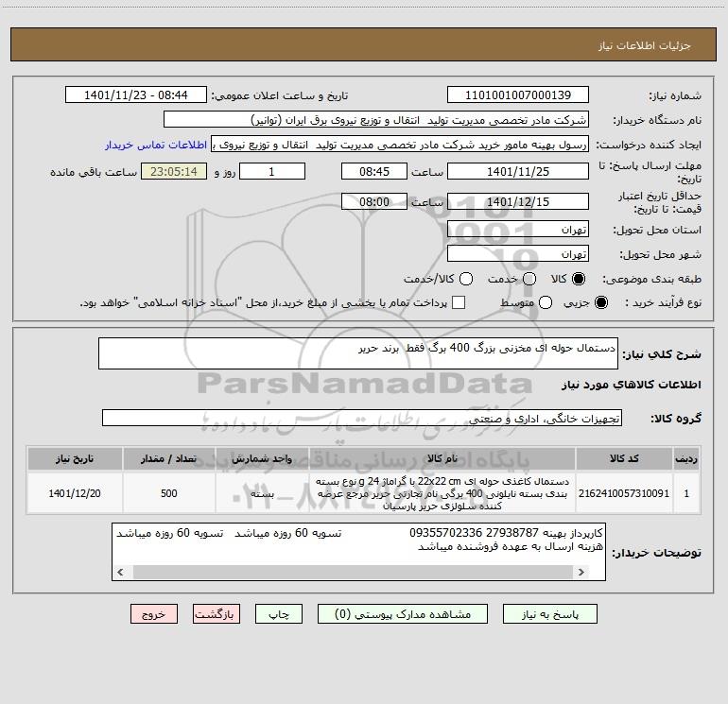Select the کالا radio button
Image resolution: width=728 pixels, height=704 pixels.
[x=579, y=279]
